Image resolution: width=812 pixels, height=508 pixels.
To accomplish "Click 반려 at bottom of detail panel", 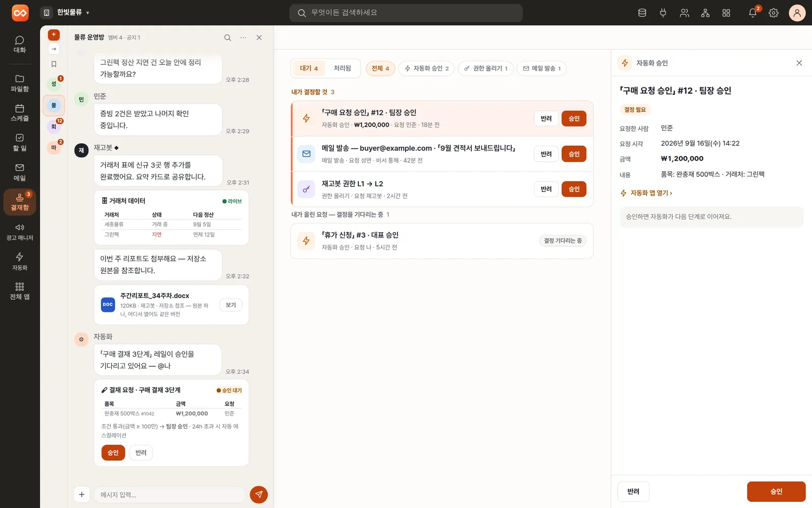I will [633, 491].
